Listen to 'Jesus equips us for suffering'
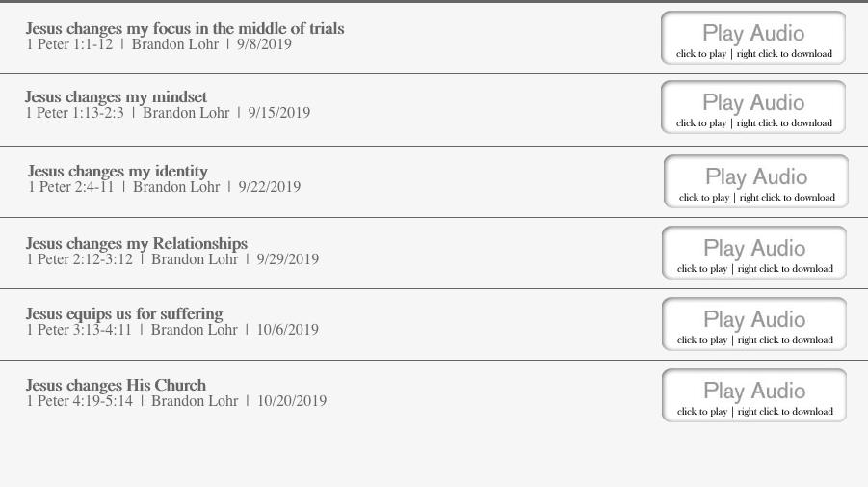868x487 pixels. point(754,324)
